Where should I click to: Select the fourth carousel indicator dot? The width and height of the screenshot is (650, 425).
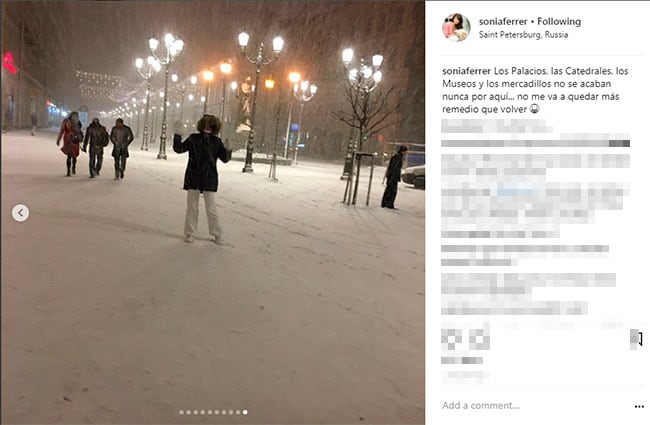203,412
